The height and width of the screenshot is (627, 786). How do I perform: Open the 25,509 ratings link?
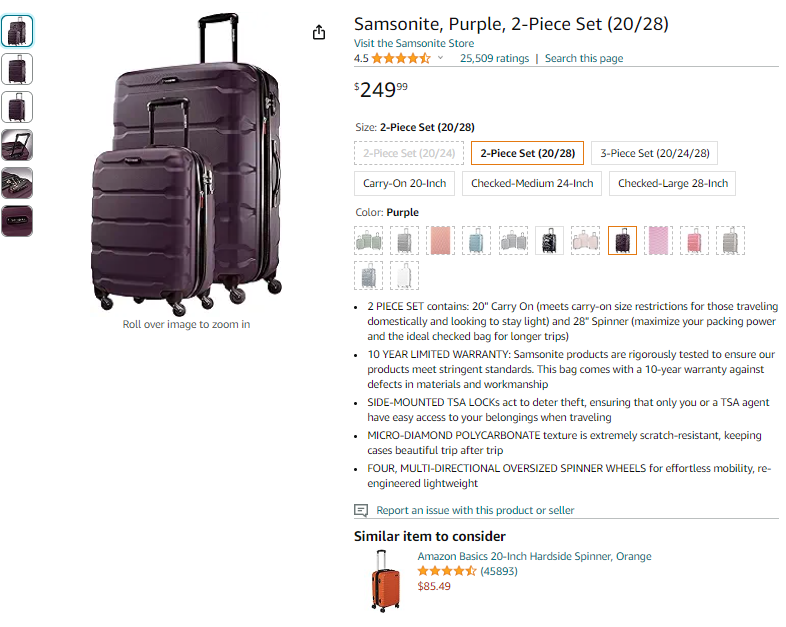[494, 58]
